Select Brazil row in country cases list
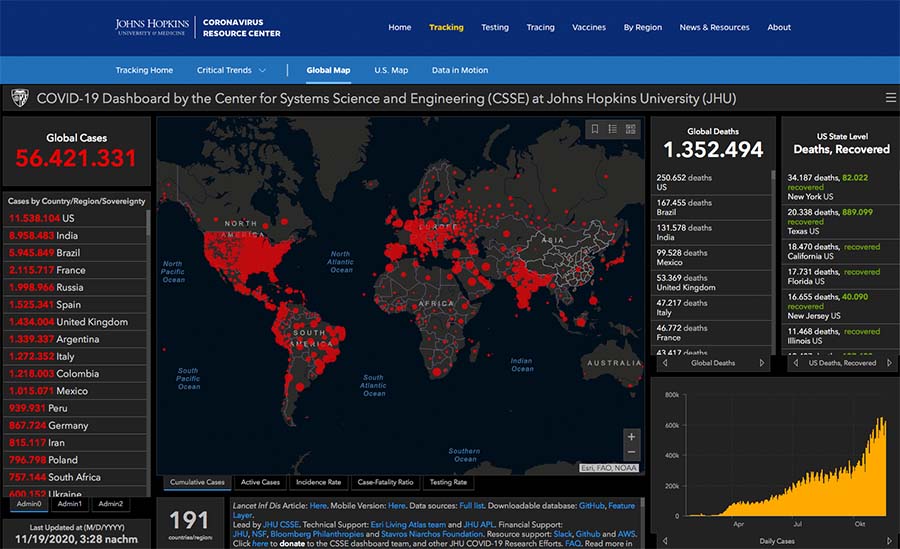The image size is (900, 549). pyautogui.click(x=75, y=253)
